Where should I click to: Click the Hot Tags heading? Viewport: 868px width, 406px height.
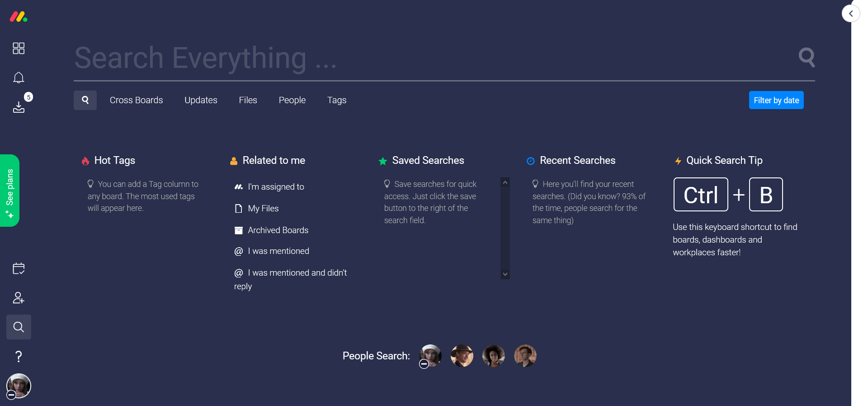[x=115, y=160]
